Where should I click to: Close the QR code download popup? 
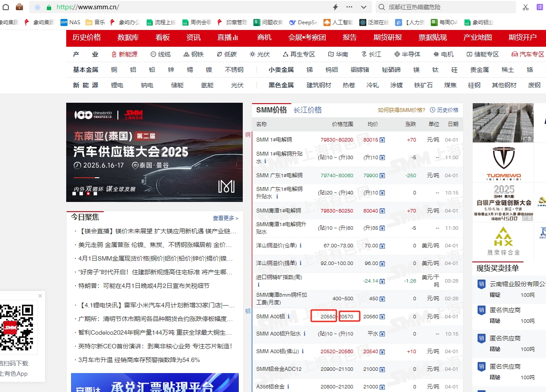coord(40,296)
